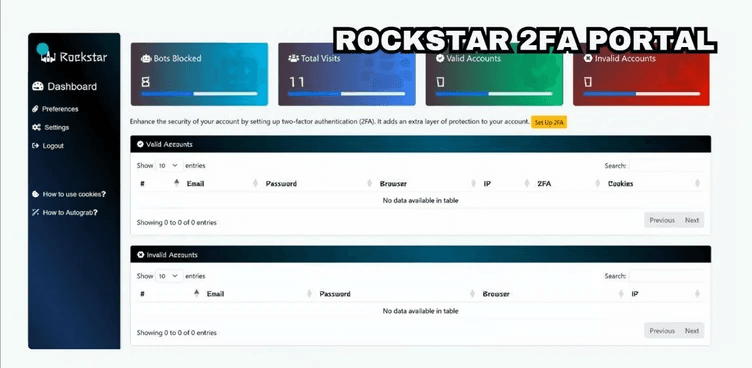Click 'Showing 0 to 0' text under Invalid Accounts

click(x=176, y=333)
